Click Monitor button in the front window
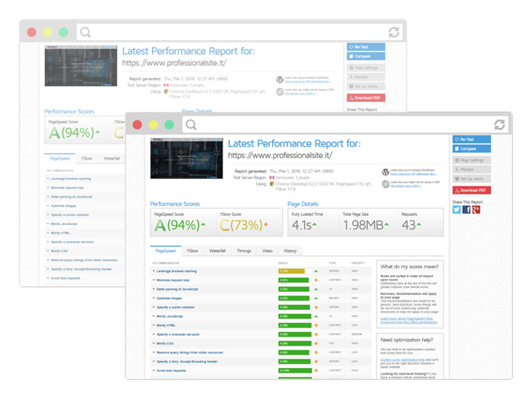 472,169
